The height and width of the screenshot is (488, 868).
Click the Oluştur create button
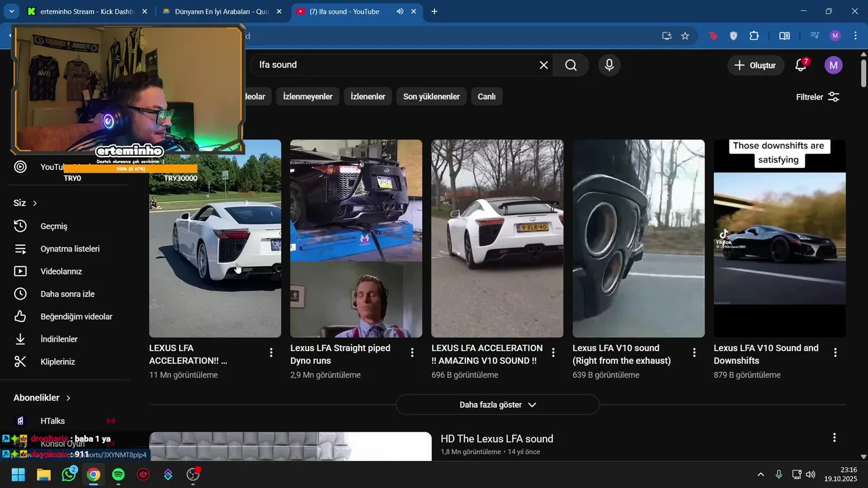[755, 65]
